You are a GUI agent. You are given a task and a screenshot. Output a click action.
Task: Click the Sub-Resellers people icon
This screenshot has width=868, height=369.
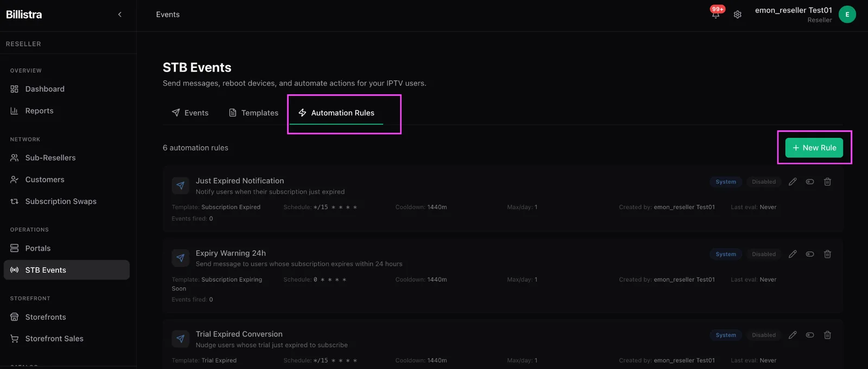click(x=15, y=158)
